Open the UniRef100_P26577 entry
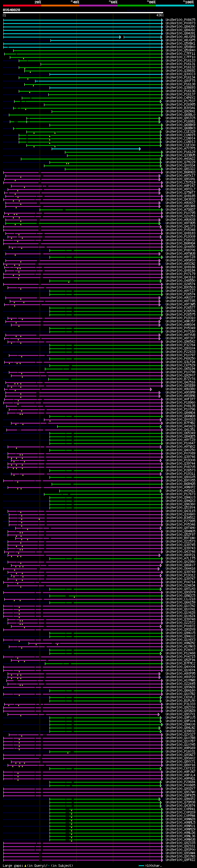Viewport: 197px width, 868px height. [x=180, y=308]
